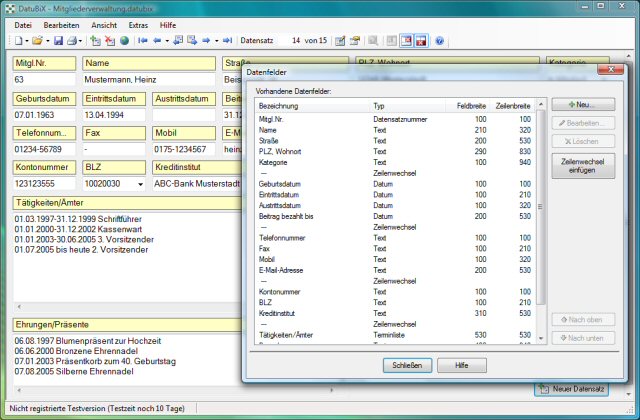
Task: Click the Zeilenwechsel einfügen button
Action: 582,166
